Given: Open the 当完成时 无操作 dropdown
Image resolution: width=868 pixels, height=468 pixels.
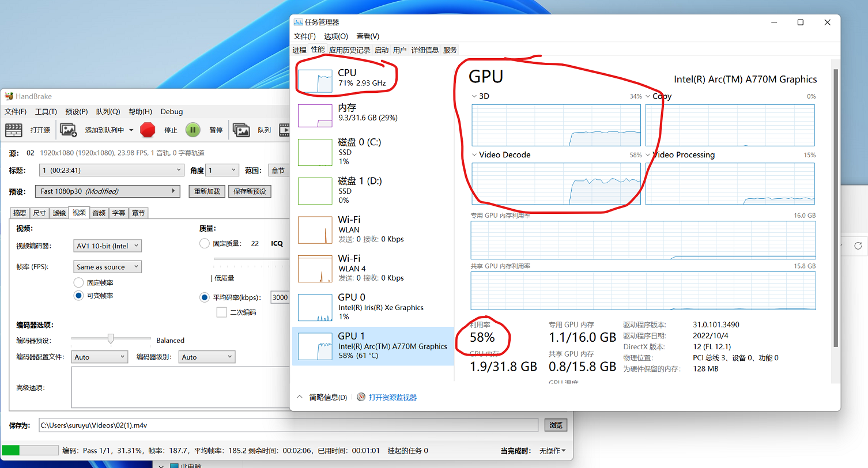Looking at the screenshot, I should pyautogui.click(x=552, y=451).
